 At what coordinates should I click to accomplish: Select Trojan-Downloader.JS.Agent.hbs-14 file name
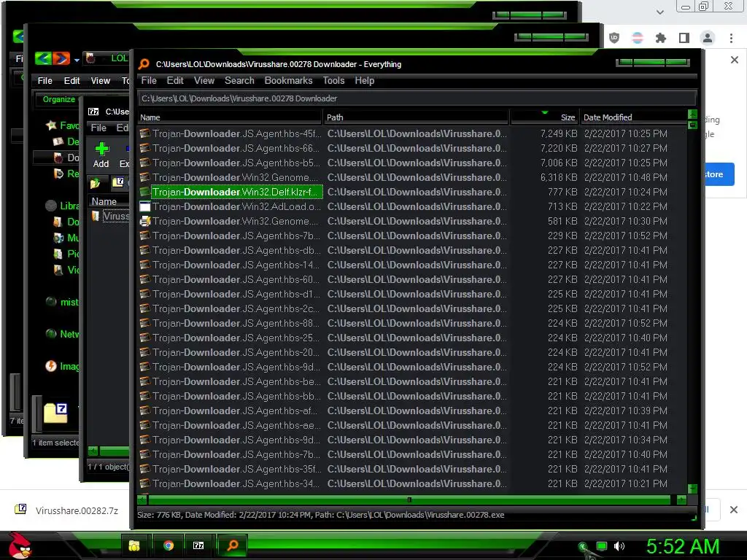[236, 265]
